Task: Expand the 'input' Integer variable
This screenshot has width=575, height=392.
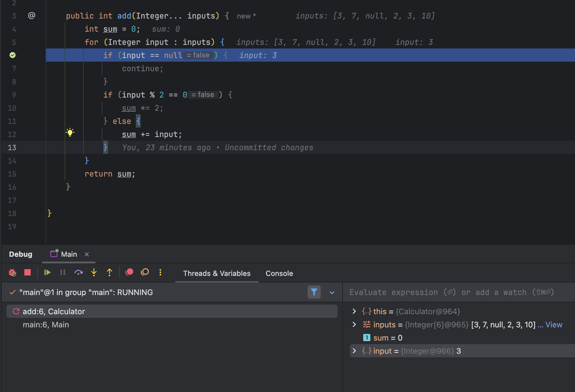Action: (354, 351)
